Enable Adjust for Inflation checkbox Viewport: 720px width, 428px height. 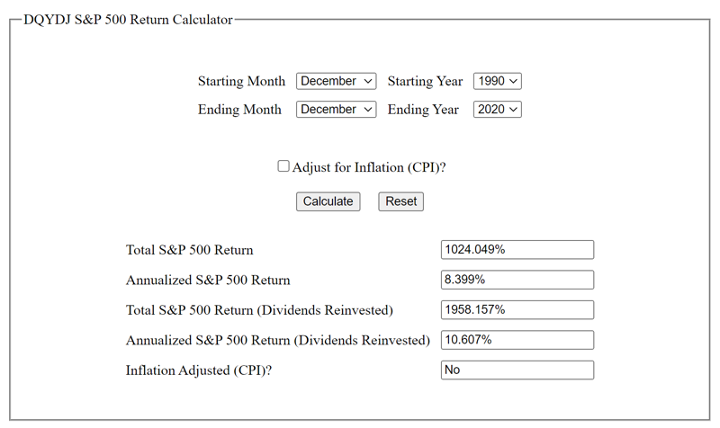283,166
